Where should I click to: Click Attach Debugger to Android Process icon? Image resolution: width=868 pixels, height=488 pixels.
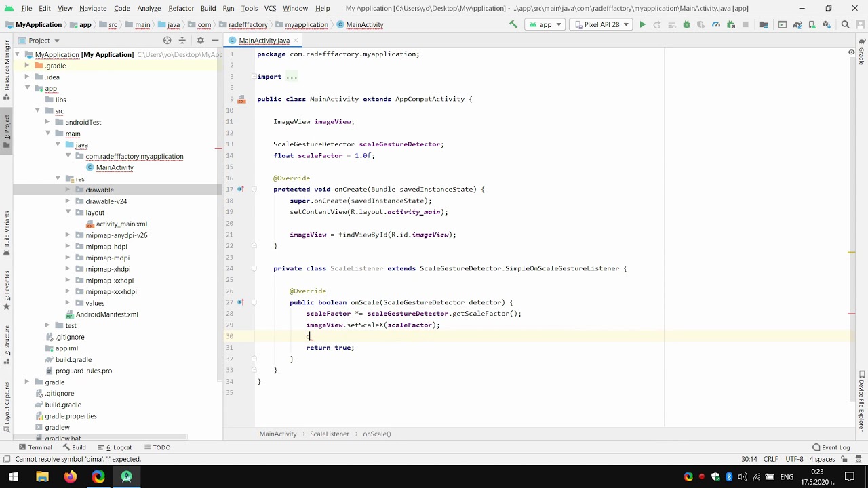coord(731,24)
